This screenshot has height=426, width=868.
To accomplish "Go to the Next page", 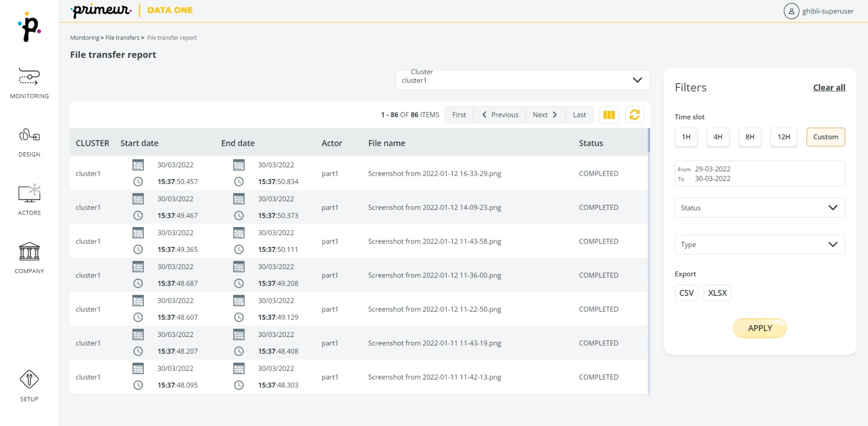I will tap(546, 115).
